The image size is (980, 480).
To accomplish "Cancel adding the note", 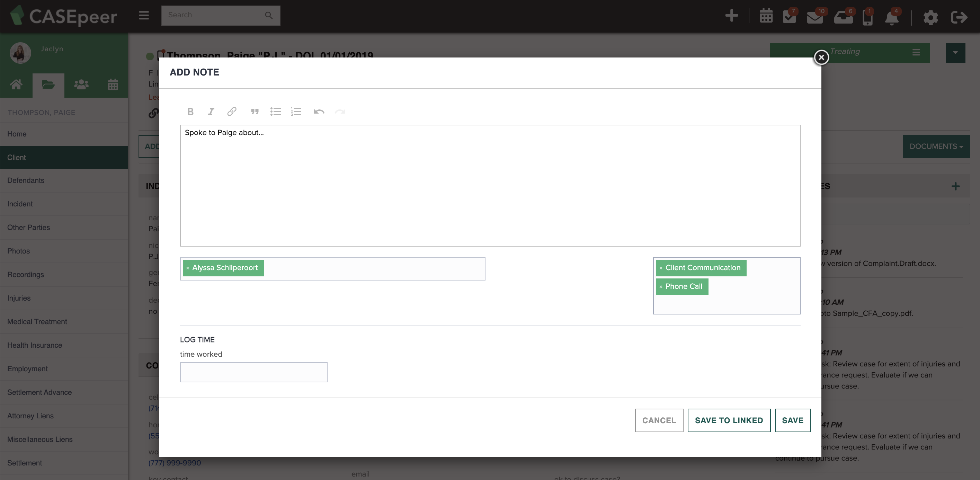I will coord(659,420).
